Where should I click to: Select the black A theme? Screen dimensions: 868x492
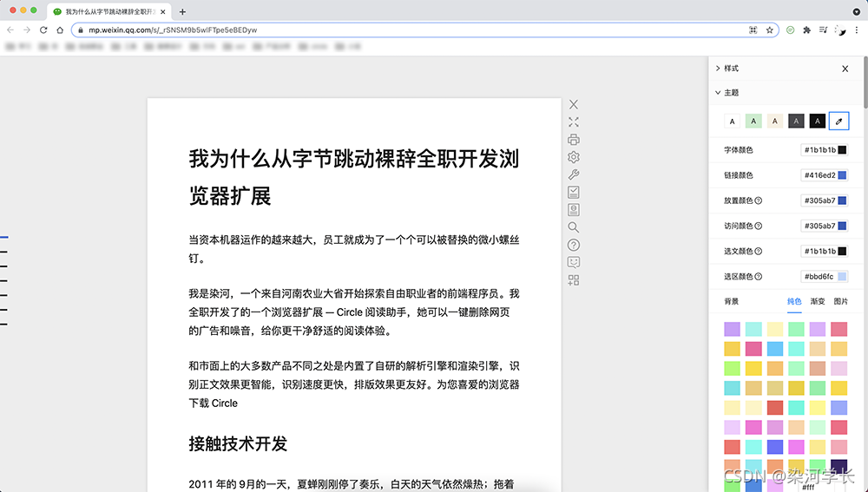pyautogui.click(x=817, y=121)
